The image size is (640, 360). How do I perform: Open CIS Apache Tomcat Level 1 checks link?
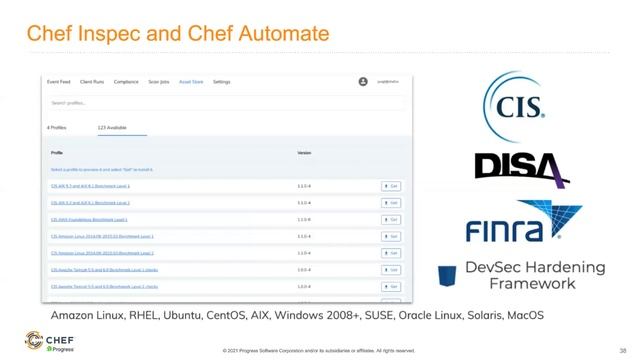104,270
